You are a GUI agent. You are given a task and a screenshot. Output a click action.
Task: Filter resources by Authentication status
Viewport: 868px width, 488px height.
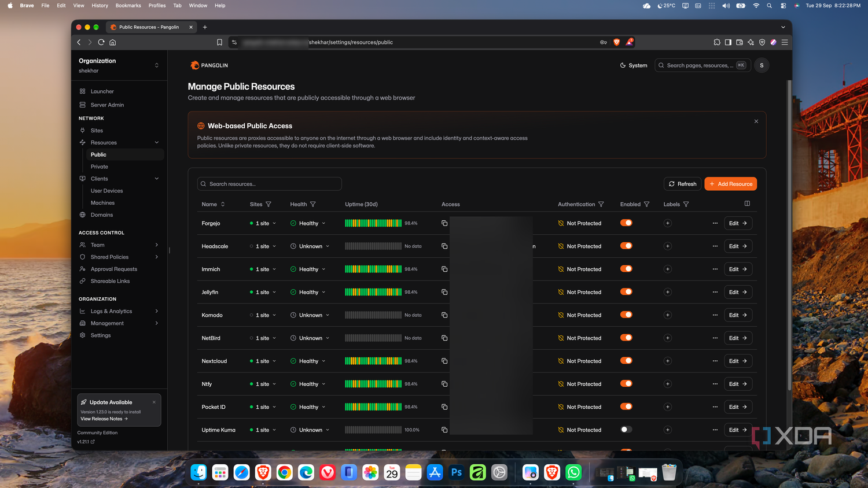click(601, 204)
